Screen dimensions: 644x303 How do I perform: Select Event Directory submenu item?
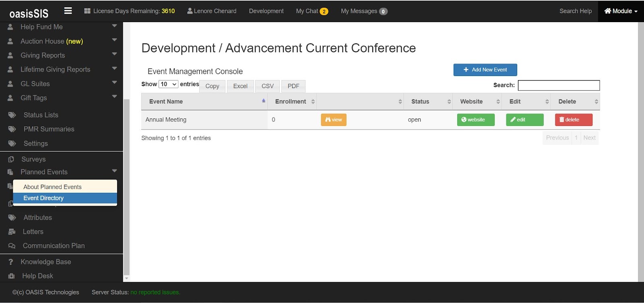click(x=65, y=198)
